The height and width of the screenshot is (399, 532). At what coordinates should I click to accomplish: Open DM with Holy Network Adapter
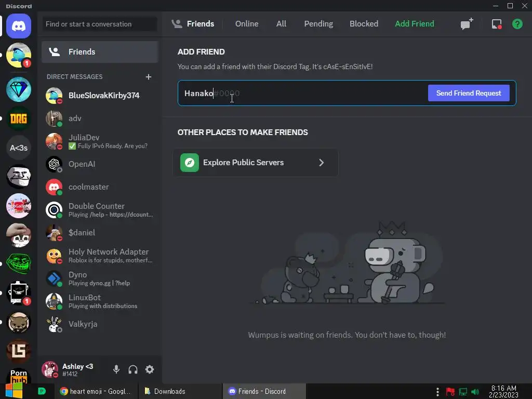tap(100, 256)
